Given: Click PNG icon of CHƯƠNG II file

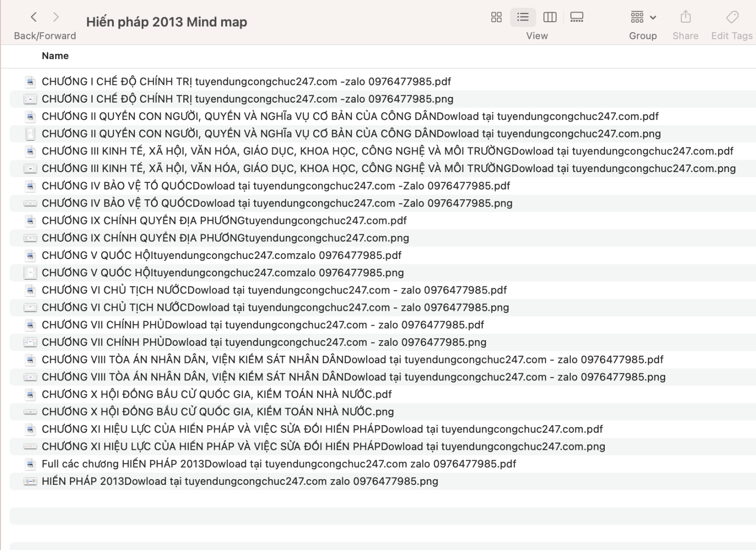Looking at the screenshot, I should pos(30,134).
